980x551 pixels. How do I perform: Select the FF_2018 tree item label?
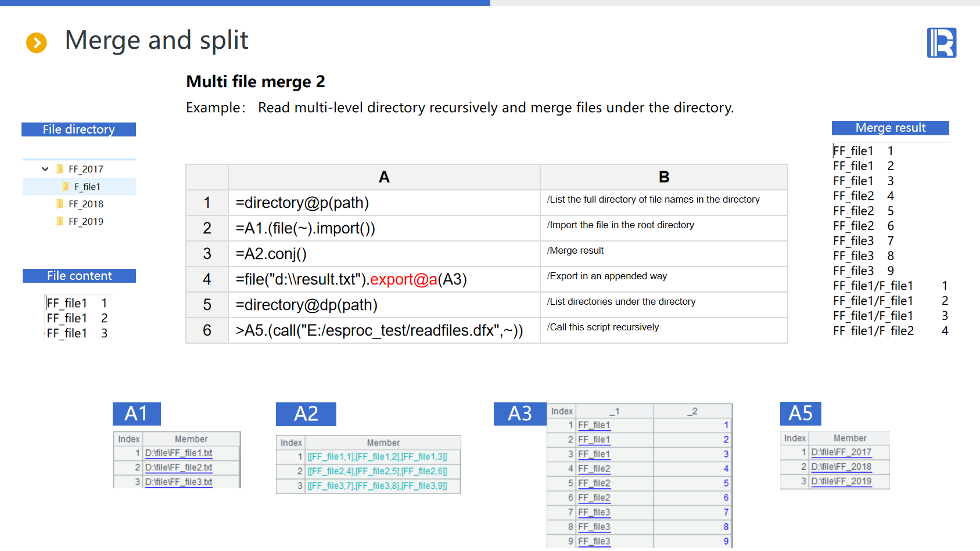pyautogui.click(x=86, y=204)
